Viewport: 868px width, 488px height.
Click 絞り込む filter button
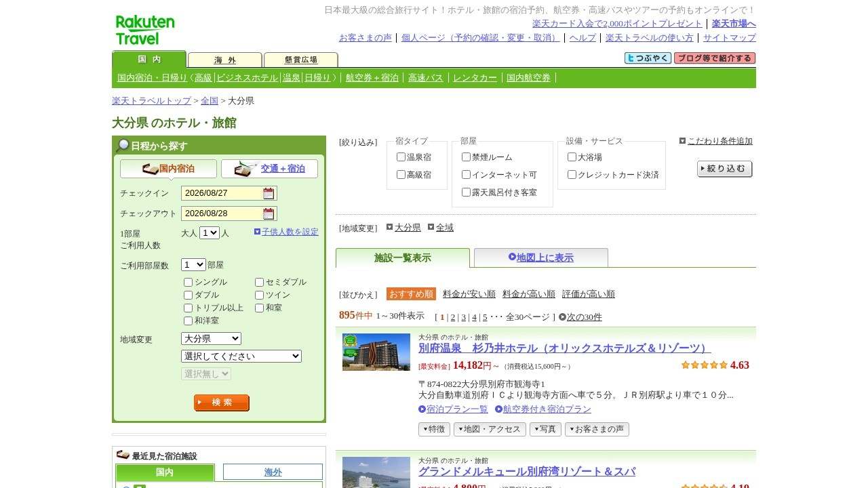[x=725, y=169]
